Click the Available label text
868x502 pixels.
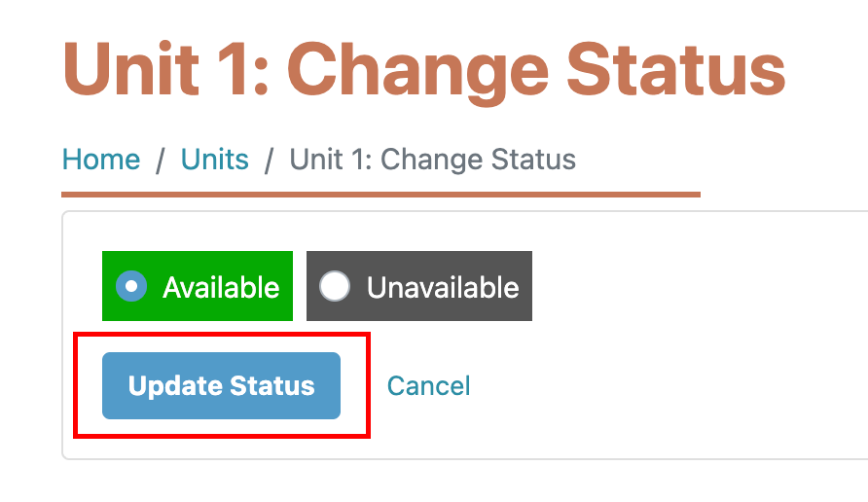[221, 288]
